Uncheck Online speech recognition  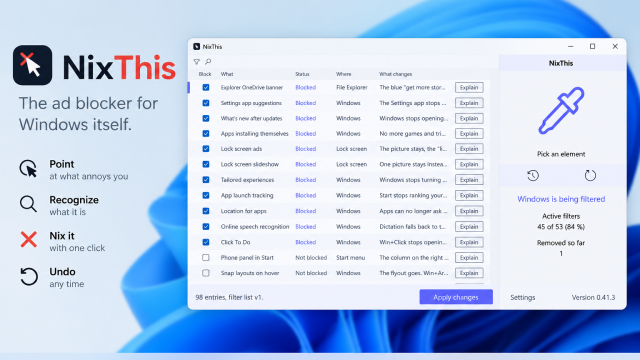(206, 227)
